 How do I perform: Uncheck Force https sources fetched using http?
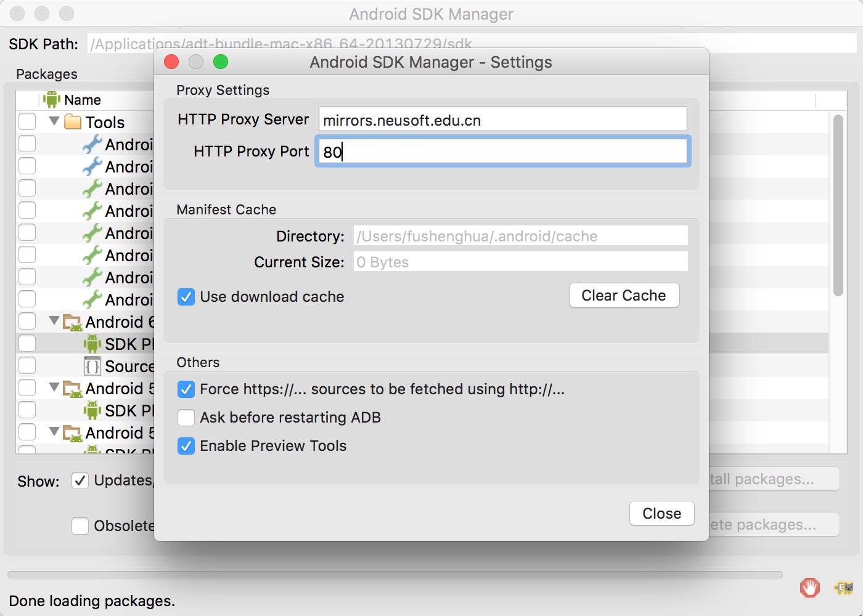[186, 389]
